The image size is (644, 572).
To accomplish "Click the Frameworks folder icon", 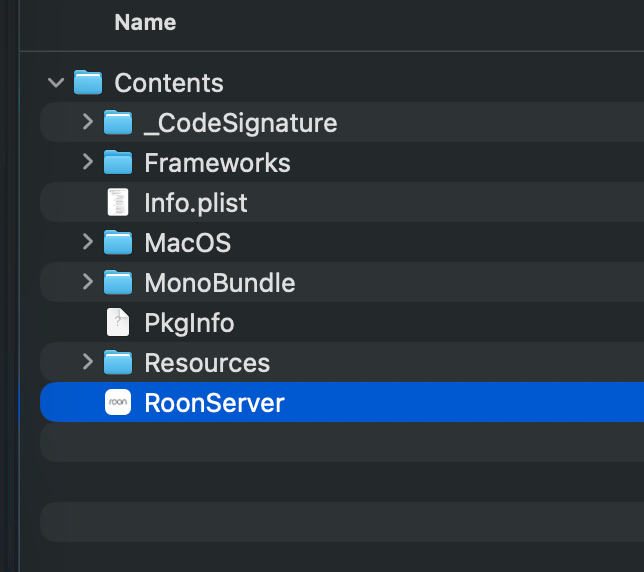I will click(x=118, y=162).
